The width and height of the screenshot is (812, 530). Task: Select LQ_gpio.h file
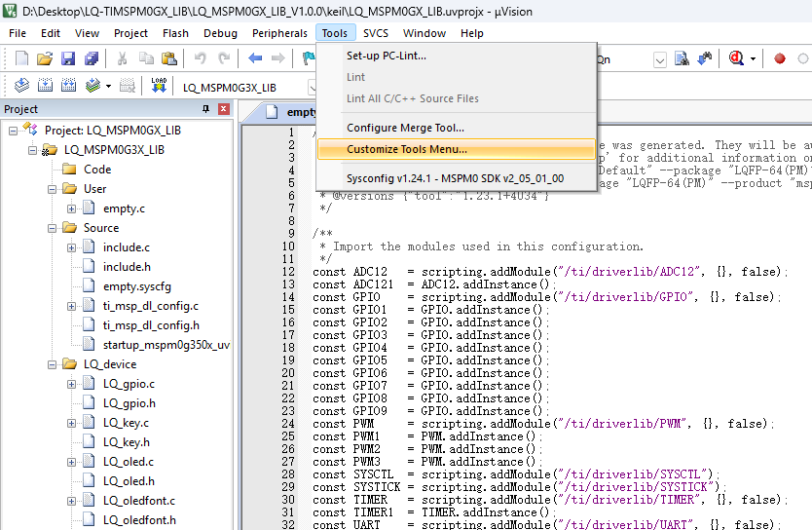129,403
